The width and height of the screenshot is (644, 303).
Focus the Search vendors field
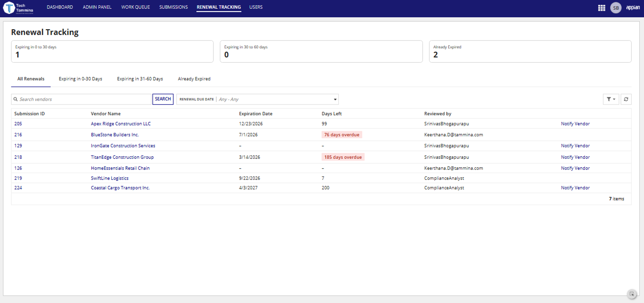(82, 99)
